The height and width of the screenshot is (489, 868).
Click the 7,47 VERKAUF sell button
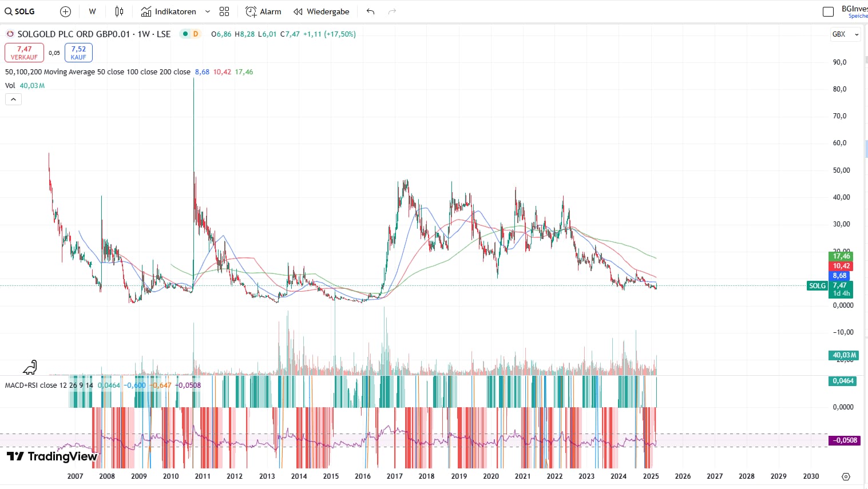[x=24, y=53]
